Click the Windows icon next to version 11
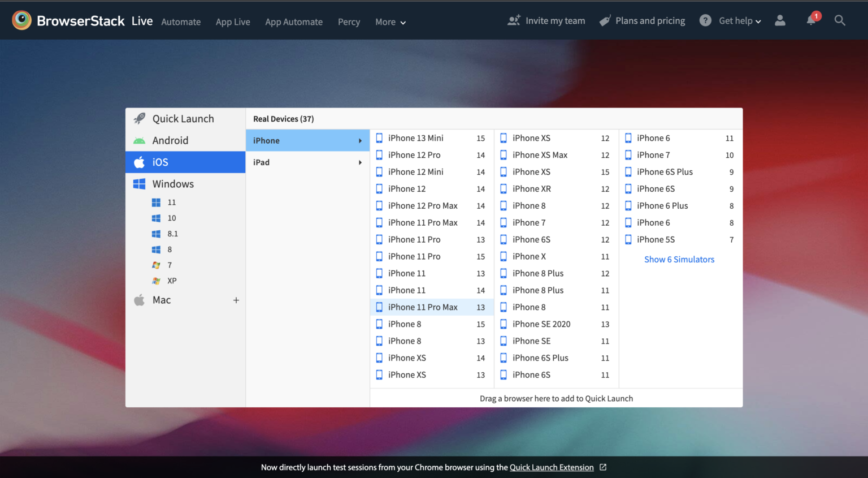Image resolution: width=868 pixels, height=478 pixels. point(157,202)
